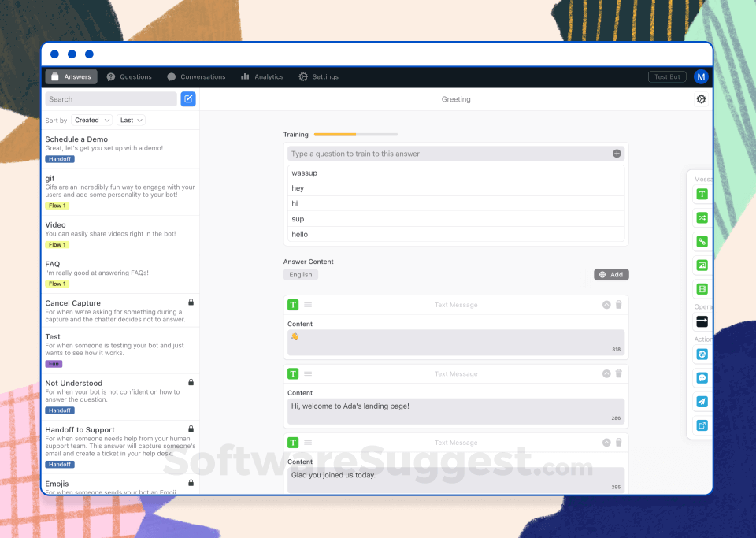Select the shuffle message type icon

(x=702, y=217)
